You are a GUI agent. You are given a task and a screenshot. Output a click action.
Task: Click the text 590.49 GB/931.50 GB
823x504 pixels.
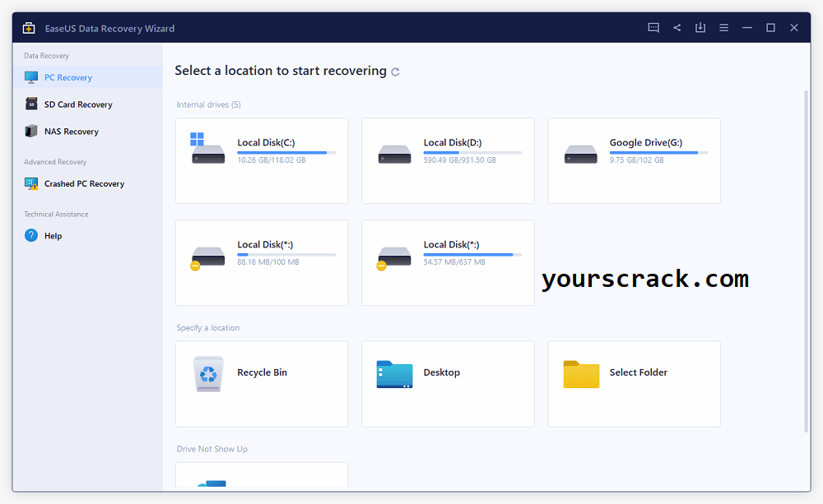pyautogui.click(x=460, y=160)
